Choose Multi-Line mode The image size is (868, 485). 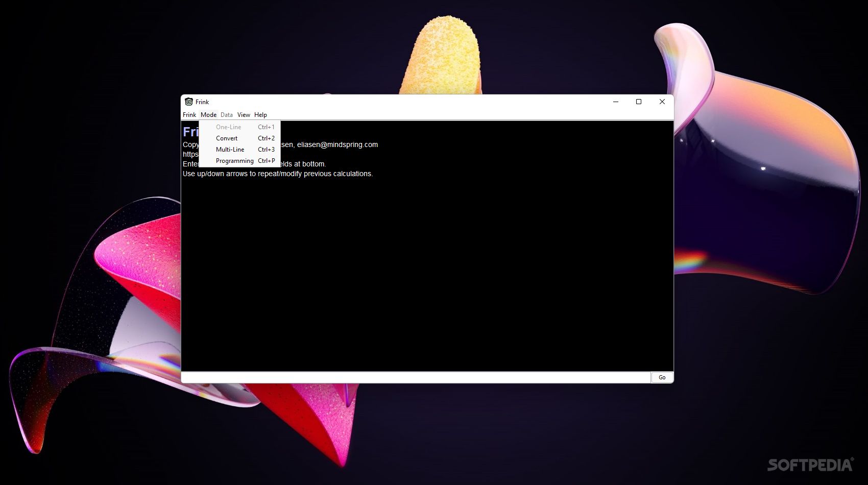pyautogui.click(x=239, y=150)
